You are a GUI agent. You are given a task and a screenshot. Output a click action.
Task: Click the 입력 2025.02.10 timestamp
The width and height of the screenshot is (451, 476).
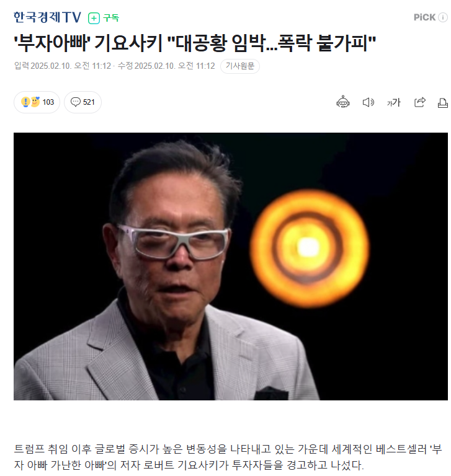(x=63, y=66)
